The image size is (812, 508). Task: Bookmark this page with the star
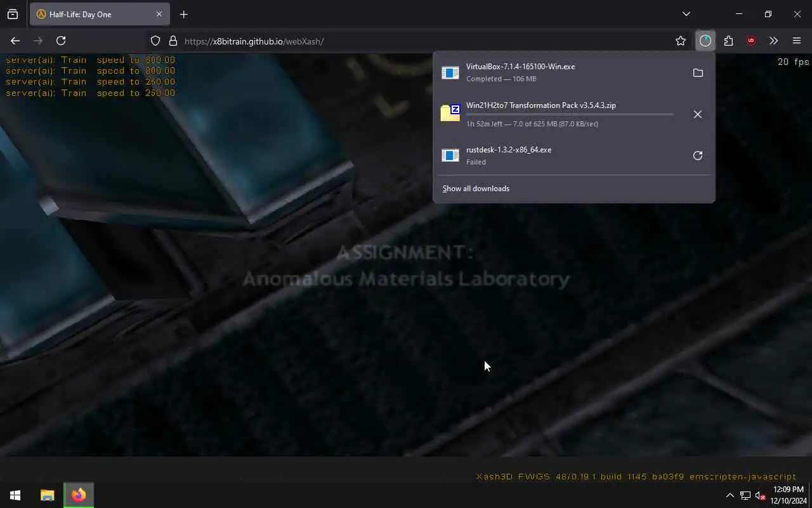pyautogui.click(x=681, y=41)
